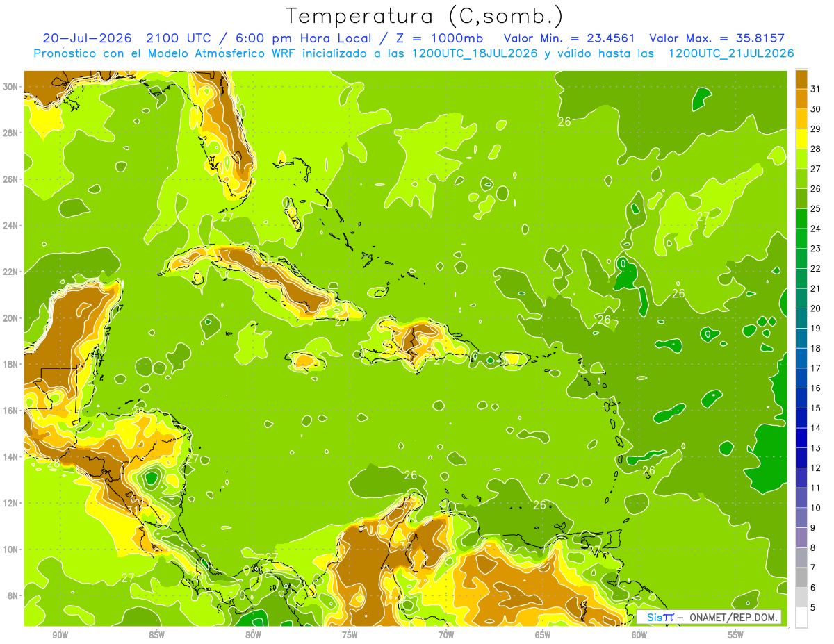The width and height of the screenshot is (834, 644).
Task: Click the color scale label "25"
Action: pyautogui.click(x=816, y=208)
